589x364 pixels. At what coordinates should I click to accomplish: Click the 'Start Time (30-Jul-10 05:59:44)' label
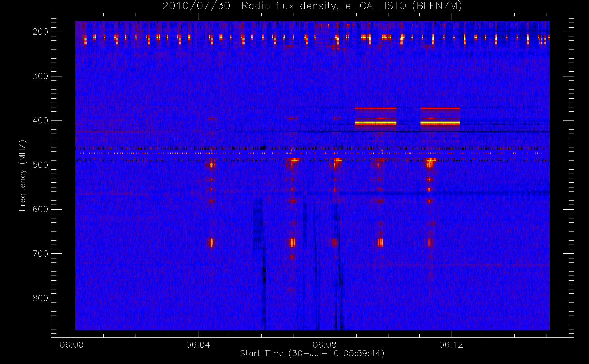[x=312, y=353]
